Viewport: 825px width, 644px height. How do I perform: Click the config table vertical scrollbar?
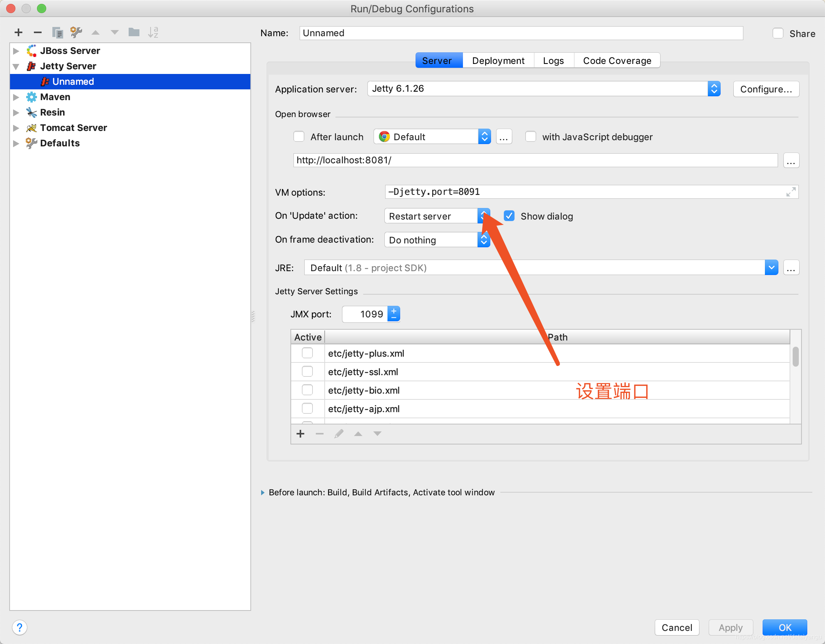tap(795, 357)
